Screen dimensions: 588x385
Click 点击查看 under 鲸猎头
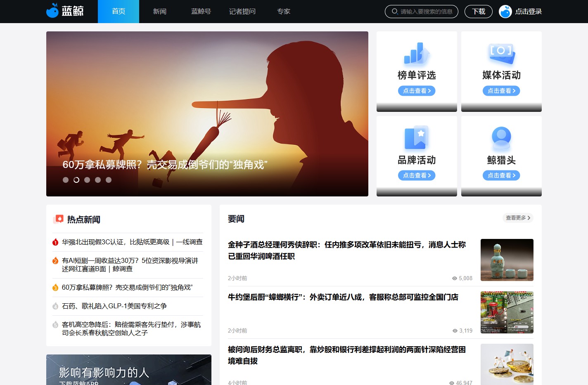(501, 175)
